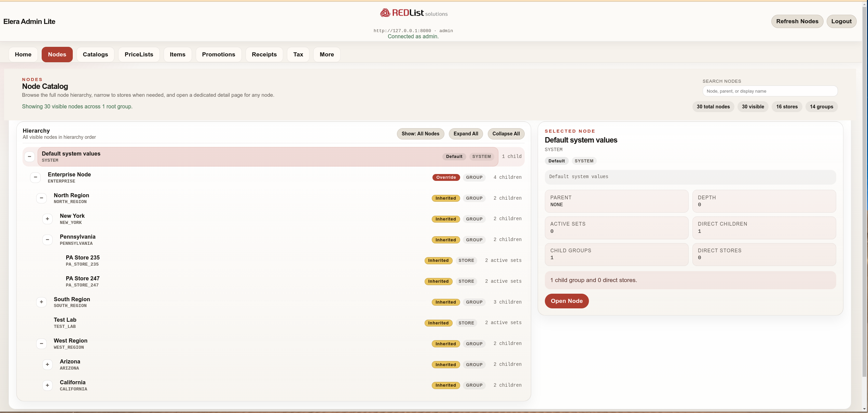
Task: Collapse the Default system values node
Action: (29, 157)
